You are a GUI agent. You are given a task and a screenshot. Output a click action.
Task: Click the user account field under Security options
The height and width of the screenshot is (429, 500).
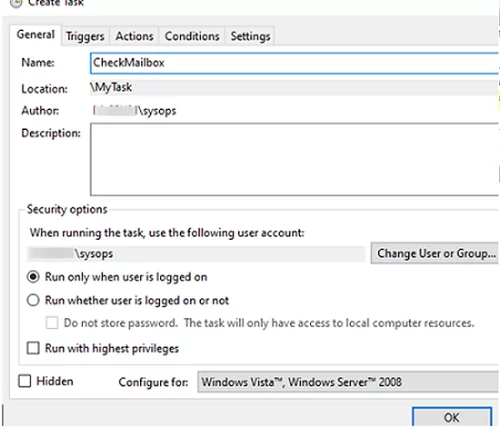pos(196,254)
